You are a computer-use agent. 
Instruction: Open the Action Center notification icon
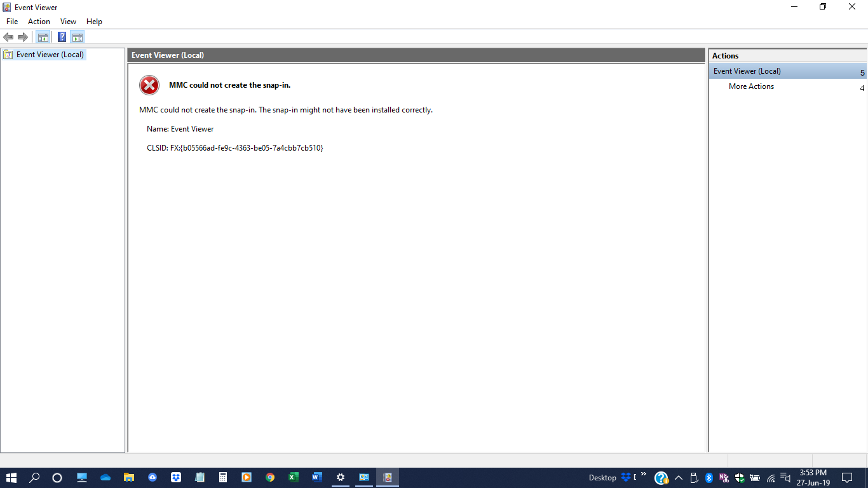click(x=847, y=478)
